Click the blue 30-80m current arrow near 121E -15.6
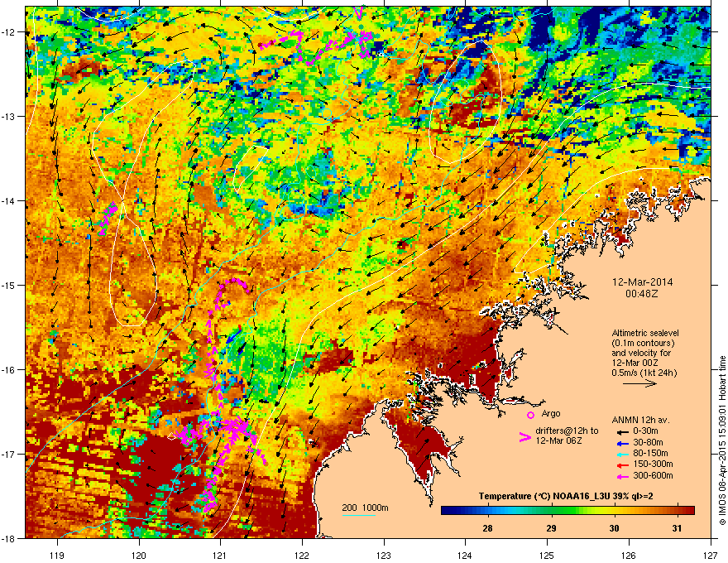 (x=234, y=335)
